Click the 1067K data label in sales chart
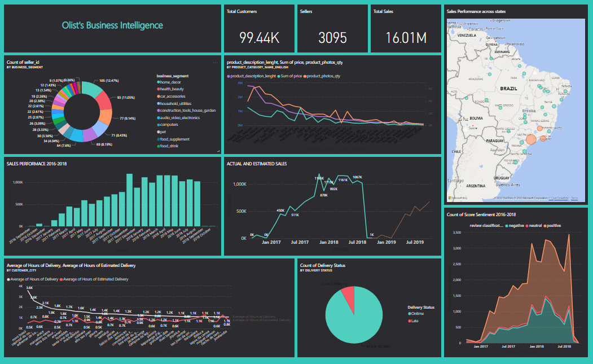 tap(357, 177)
